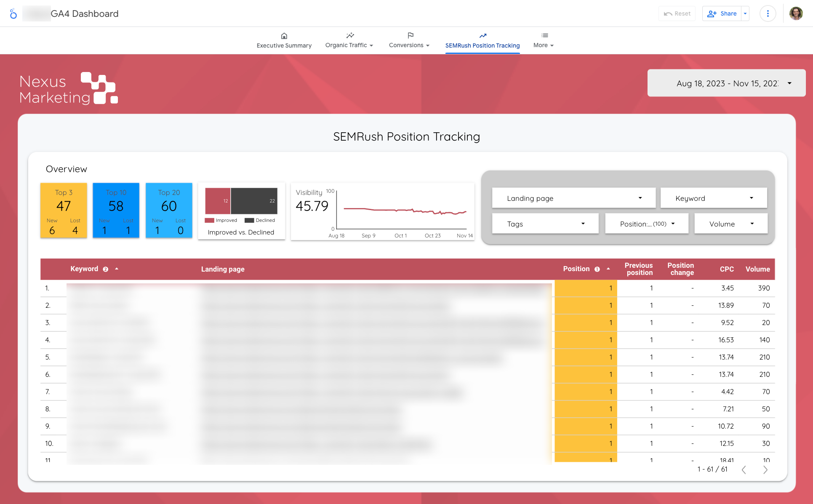Image resolution: width=813 pixels, height=504 pixels.
Task: Expand the More pages menu
Action: tap(544, 40)
